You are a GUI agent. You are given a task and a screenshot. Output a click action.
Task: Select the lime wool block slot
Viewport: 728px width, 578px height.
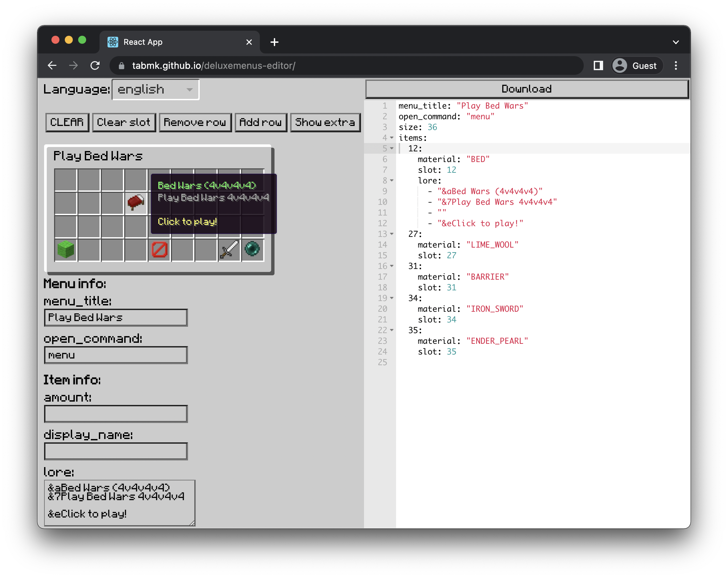pos(66,250)
